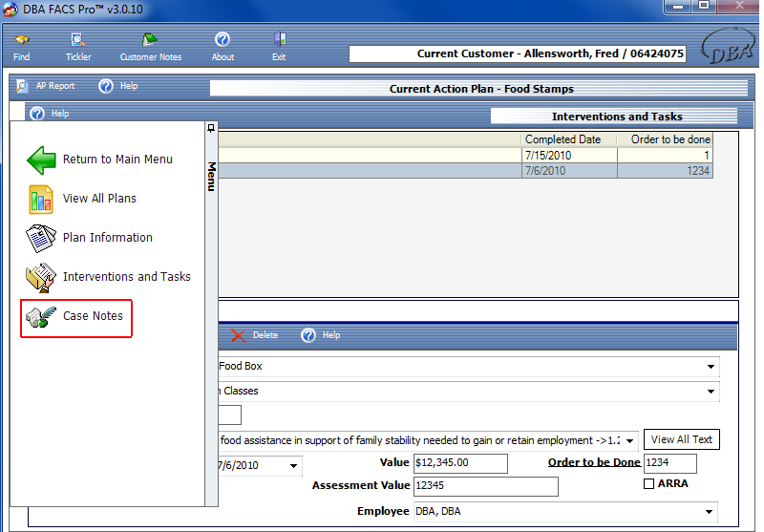
Task: Click the red X Delete icon
Action: (x=238, y=335)
